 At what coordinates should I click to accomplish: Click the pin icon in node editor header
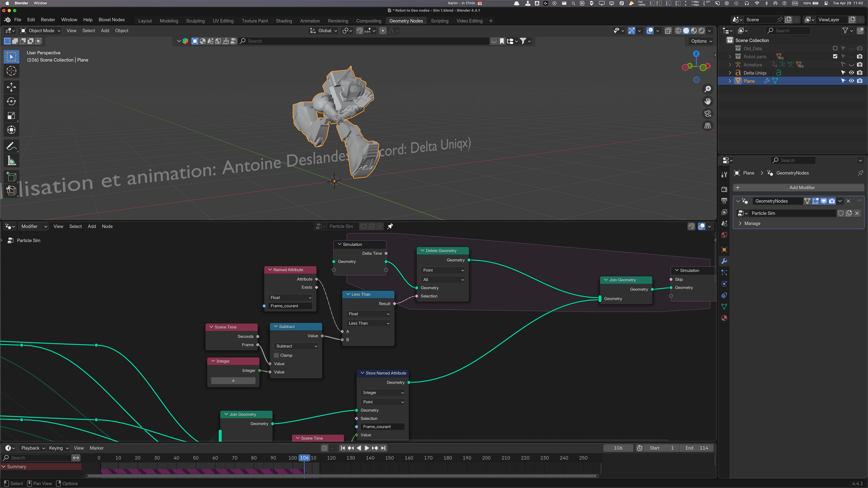pyautogui.click(x=390, y=226)
